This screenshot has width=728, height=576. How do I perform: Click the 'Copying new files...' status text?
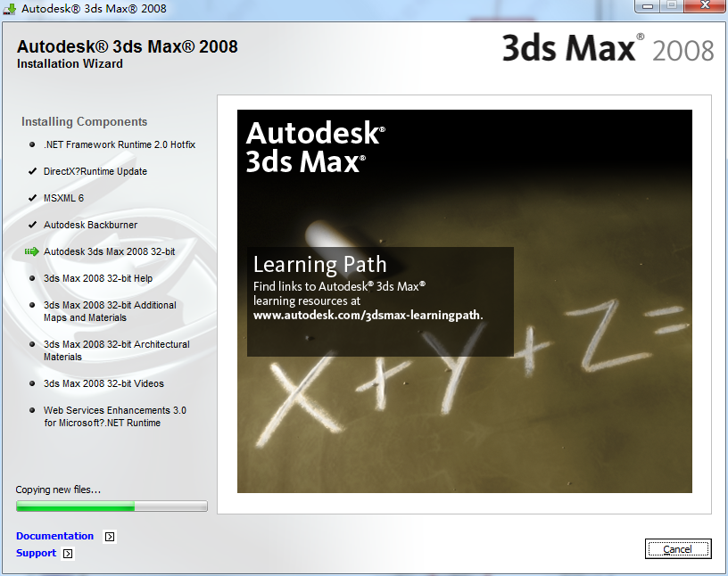58,490
